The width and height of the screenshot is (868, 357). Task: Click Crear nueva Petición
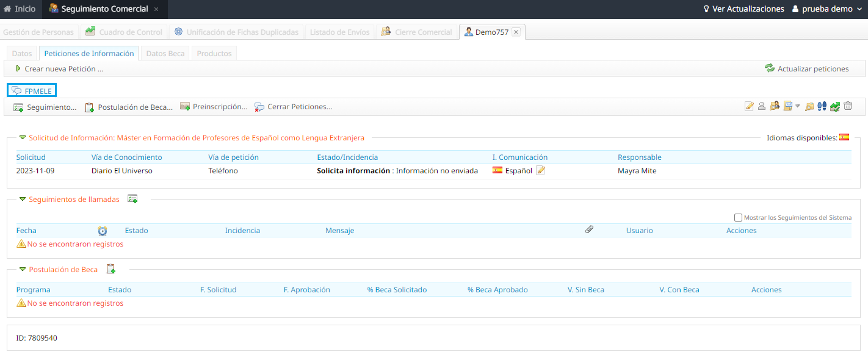click(x=59, y=69)
